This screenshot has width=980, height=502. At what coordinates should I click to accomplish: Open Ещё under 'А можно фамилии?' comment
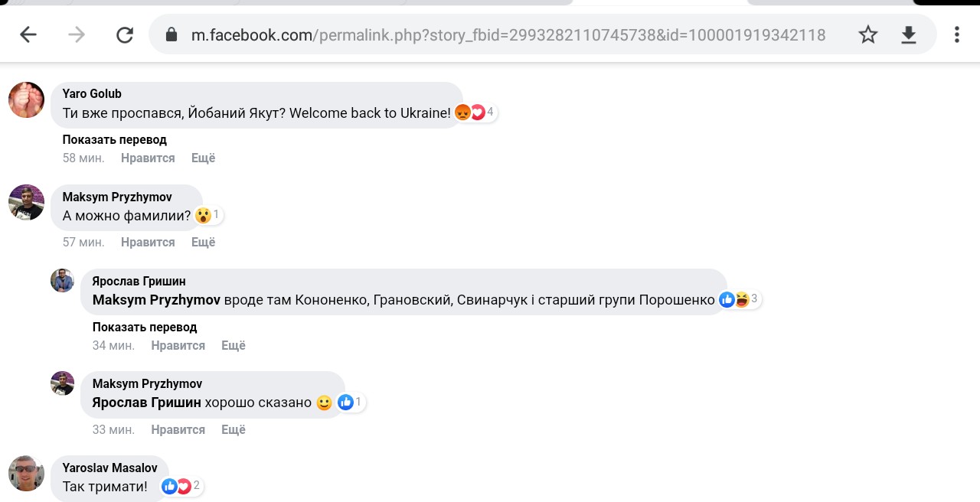203,242
